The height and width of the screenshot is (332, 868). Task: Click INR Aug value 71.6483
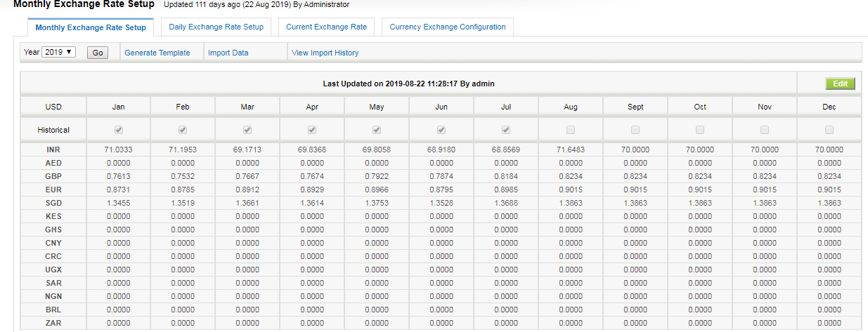pyautogui.click(x=571, y=150)
